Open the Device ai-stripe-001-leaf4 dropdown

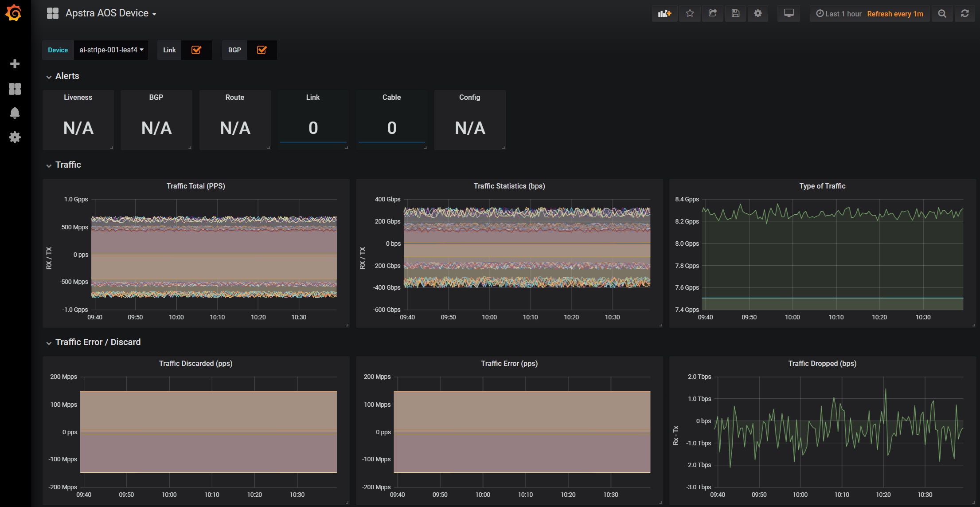[x=111, y=50]
